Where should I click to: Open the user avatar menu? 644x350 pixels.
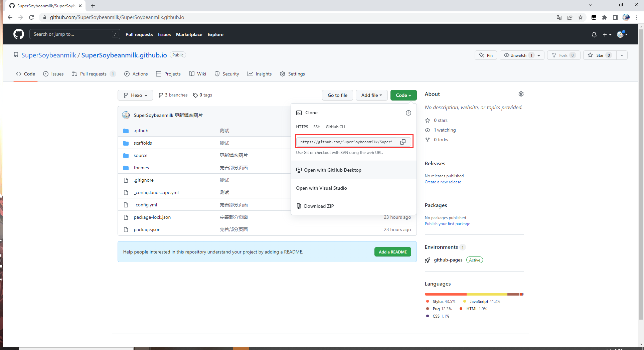coord(622,34)
